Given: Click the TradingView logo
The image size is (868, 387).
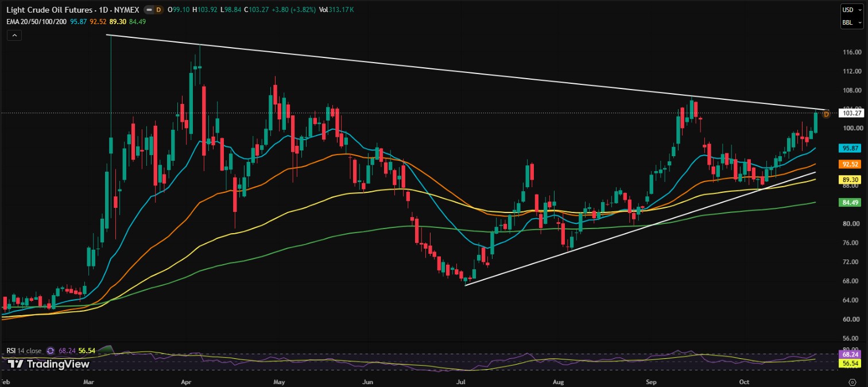Looking at the screenshot, I should tap(49, 364).
